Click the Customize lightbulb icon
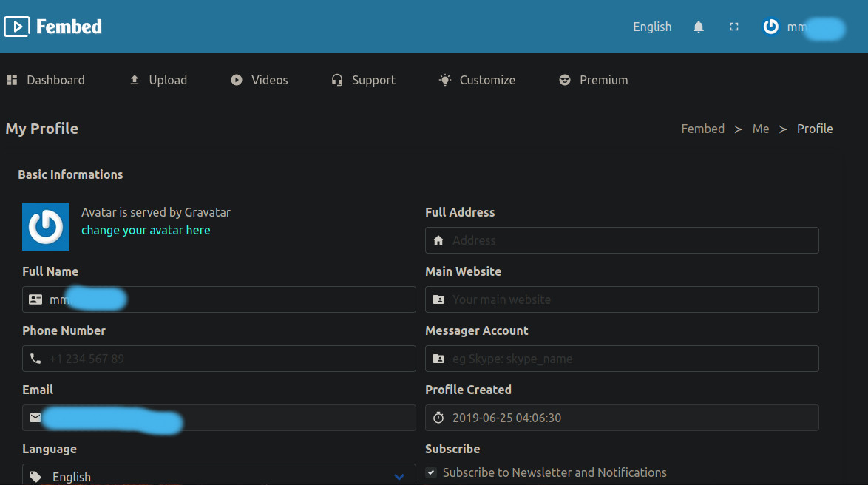The width and height of the screenshot is (868, 485). (445, 81)
